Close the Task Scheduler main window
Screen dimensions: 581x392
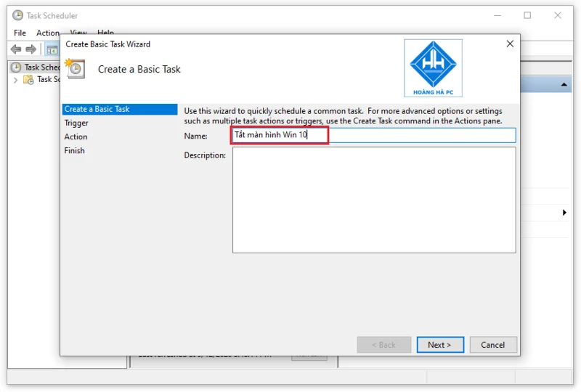(x=558, y=15)
